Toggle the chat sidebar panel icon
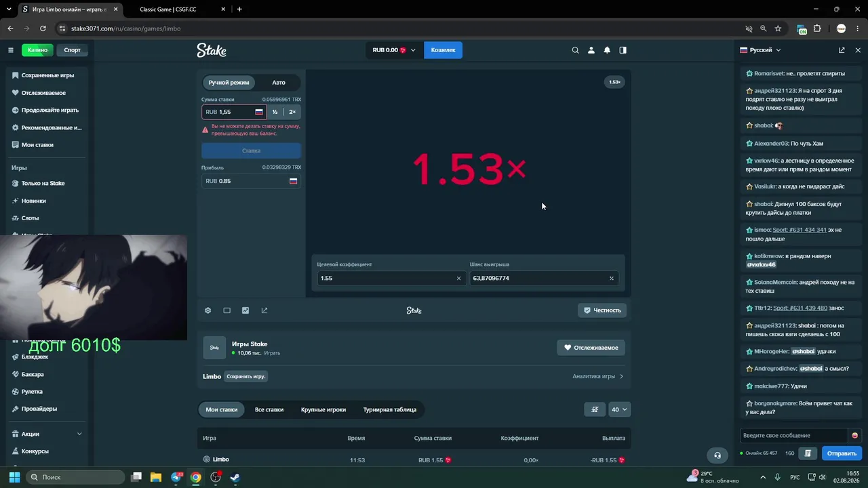The width and height of the screenshot is (868, 488). (623, 50)
